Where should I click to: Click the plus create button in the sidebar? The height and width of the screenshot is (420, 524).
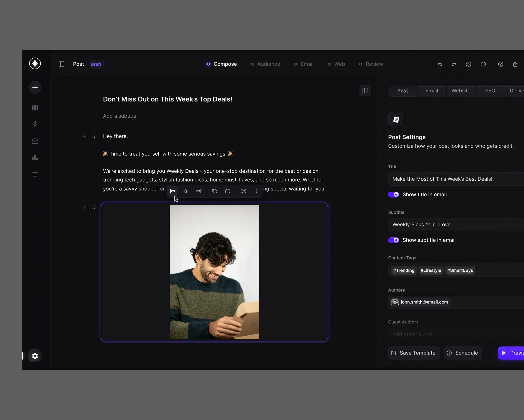[35, 87]
